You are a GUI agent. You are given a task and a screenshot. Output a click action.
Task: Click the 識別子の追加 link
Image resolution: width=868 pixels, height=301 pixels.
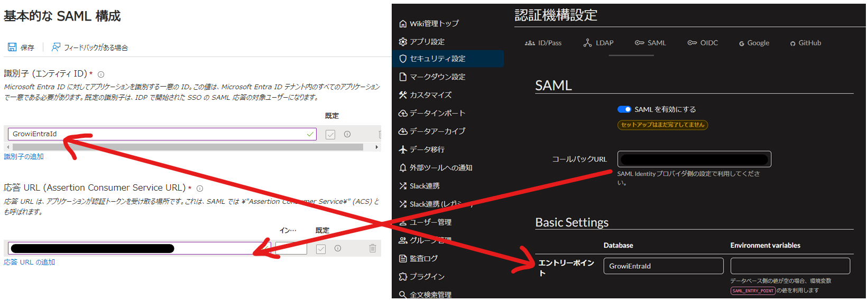[x=24, y=156]
